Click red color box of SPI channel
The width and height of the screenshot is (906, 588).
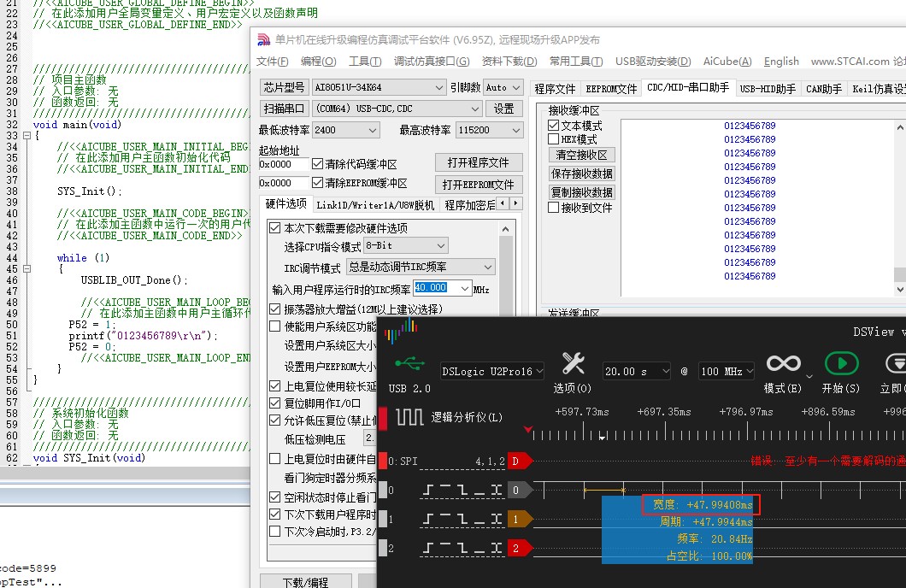(383, 461)
